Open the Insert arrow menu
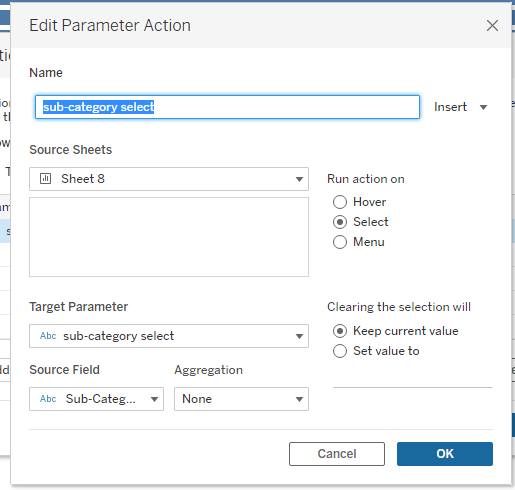The height and width of the screenshot is (490, 515). tap(483, 107)
